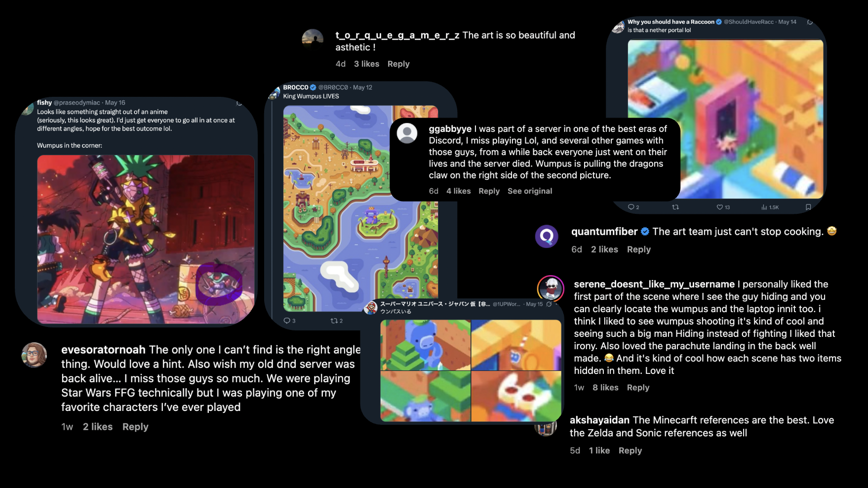Viewport: 868px width, 488px height.
Task: Bookmark the Raccoon nether portal tweet
Action: point(808,207)
